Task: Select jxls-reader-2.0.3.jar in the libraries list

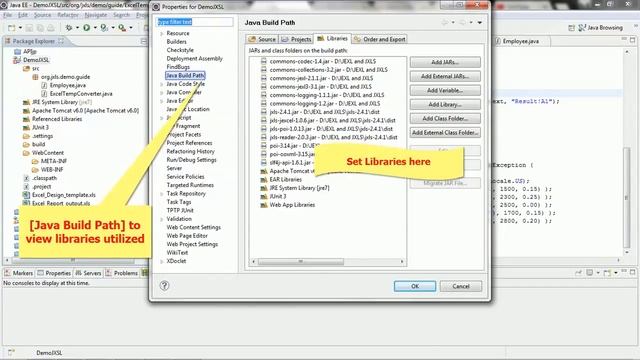Action: click(x=333, y=137)
